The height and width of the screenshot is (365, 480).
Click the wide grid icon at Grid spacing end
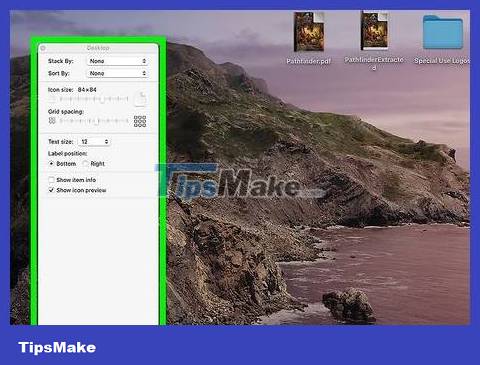point(140,121)
